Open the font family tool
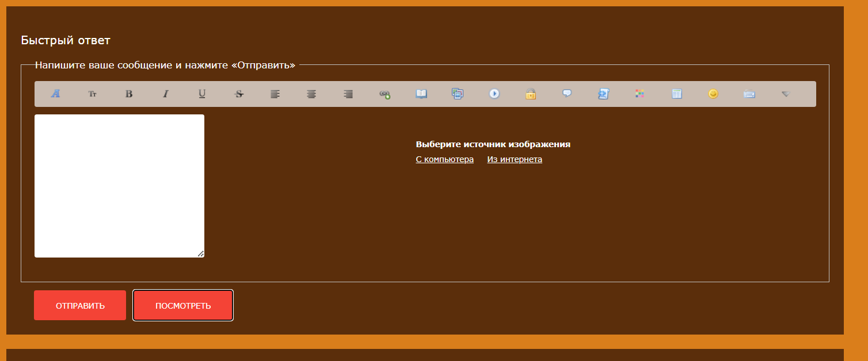 pos(55,94)
